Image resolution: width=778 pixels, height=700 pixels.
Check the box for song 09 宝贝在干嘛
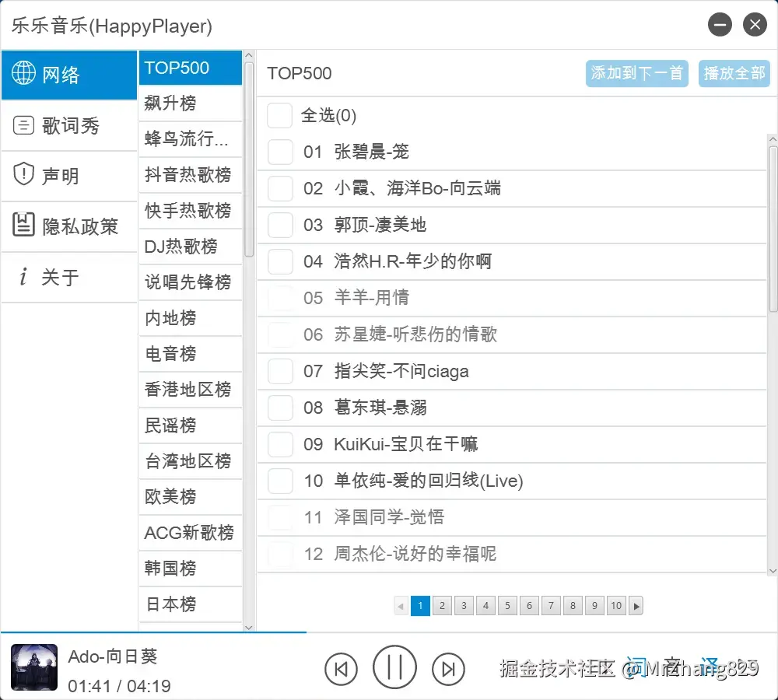280,444
